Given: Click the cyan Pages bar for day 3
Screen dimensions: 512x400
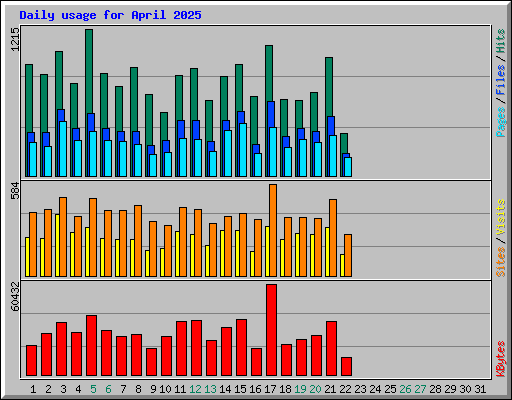Looking at the screenshot, I should click(x=63, y=149).
